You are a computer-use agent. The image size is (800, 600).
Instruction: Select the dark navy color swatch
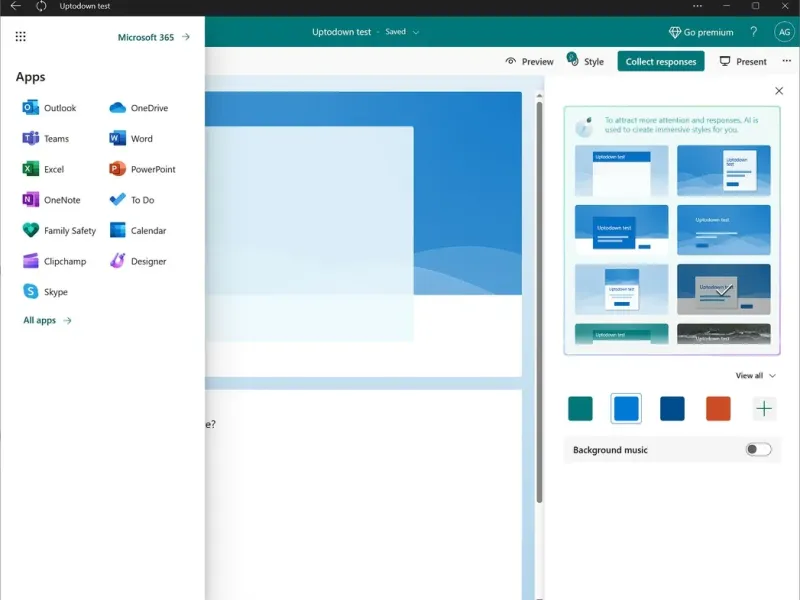pos(672,409)
